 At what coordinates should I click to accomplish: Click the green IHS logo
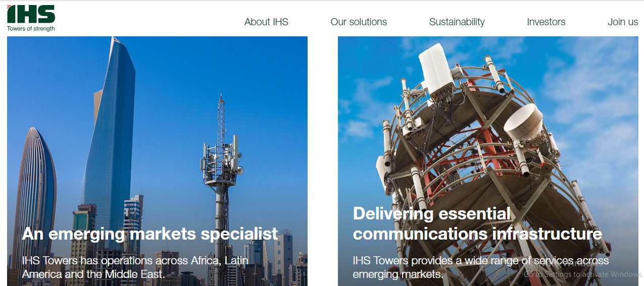pos(31,14)
